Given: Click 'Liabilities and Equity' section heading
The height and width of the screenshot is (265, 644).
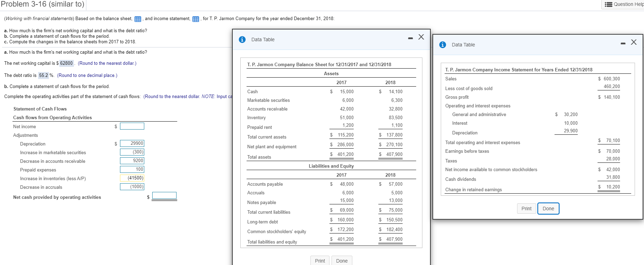Looking at the screenshot, I should point(331,166).
